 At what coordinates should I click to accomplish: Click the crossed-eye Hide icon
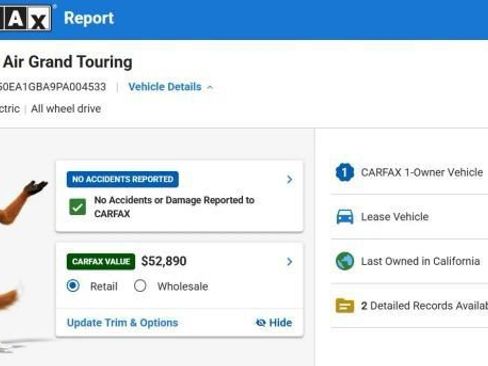click(261, 322)
